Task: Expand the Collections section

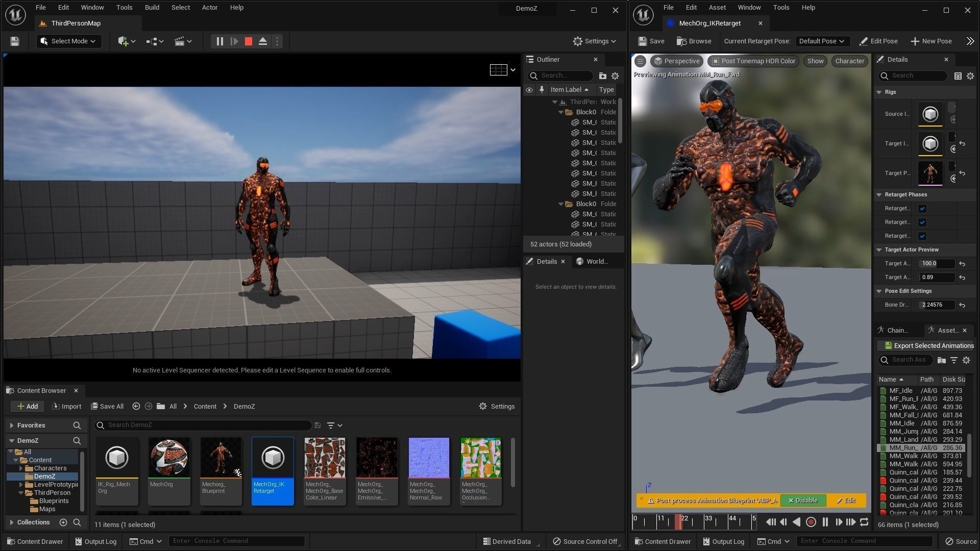Action: point(11,522)
